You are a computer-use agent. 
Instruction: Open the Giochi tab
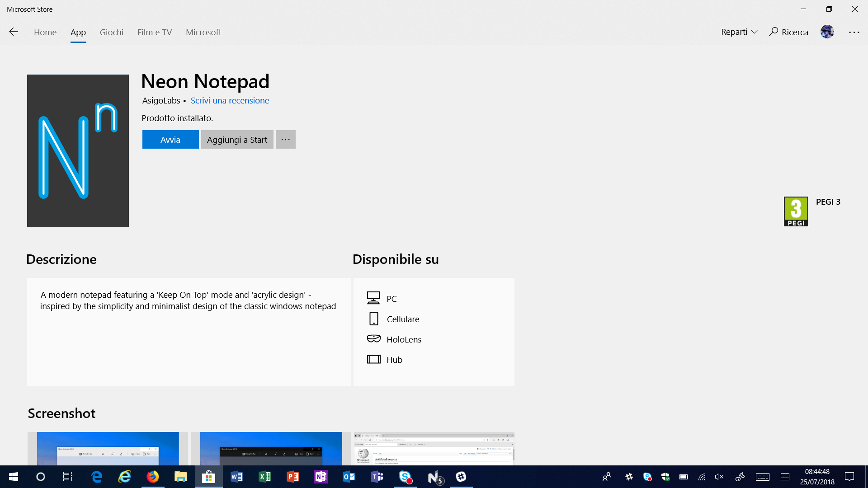tap(112, 32)
